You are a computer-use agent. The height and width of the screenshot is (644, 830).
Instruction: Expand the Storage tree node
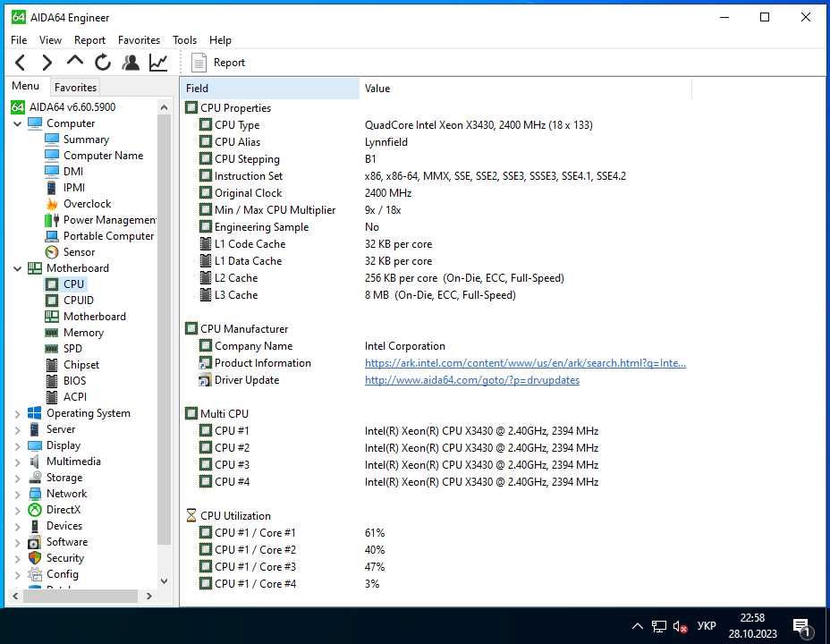tap(18, 479)
